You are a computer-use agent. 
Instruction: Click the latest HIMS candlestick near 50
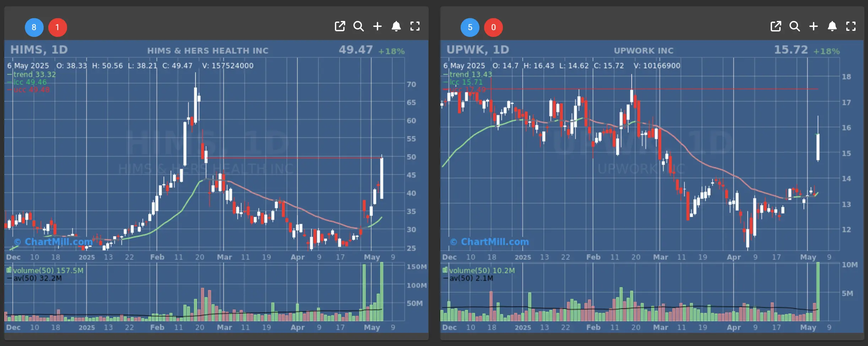point(382,178)
